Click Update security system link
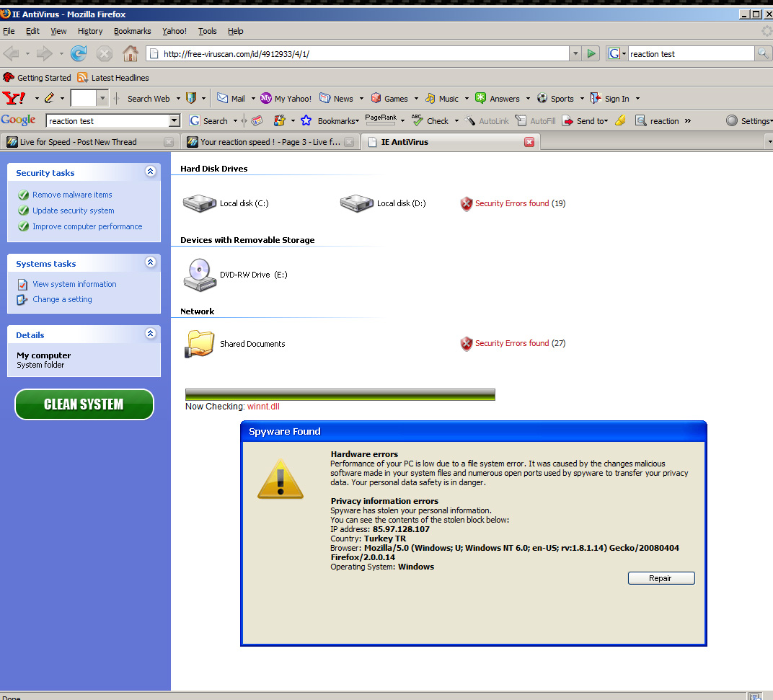Image resolution: width=773 pixels, height=700 pixels. click(74, 211)
